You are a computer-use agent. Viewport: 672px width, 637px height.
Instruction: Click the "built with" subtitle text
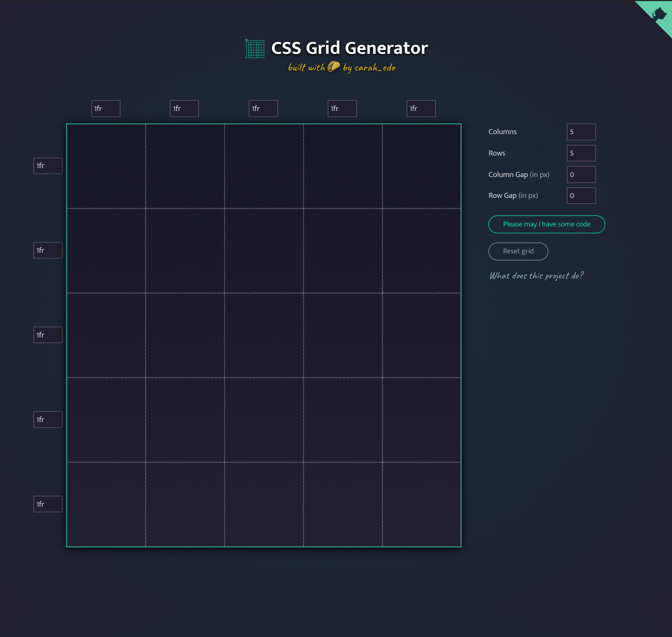click(x=307, y=68)
